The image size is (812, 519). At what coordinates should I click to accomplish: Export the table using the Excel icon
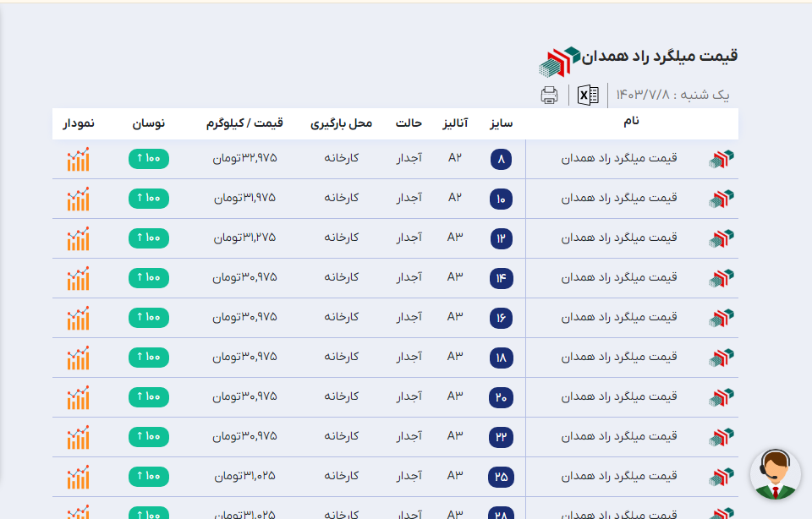(x=588, y=96)
